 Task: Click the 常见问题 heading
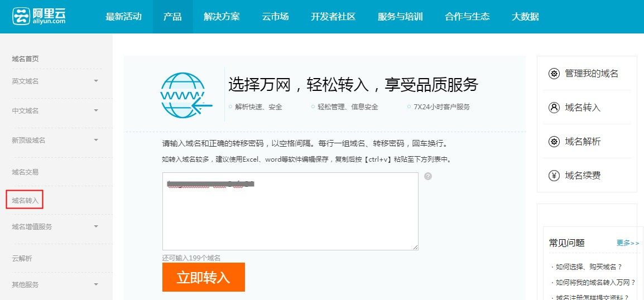(x=567, y=243)
